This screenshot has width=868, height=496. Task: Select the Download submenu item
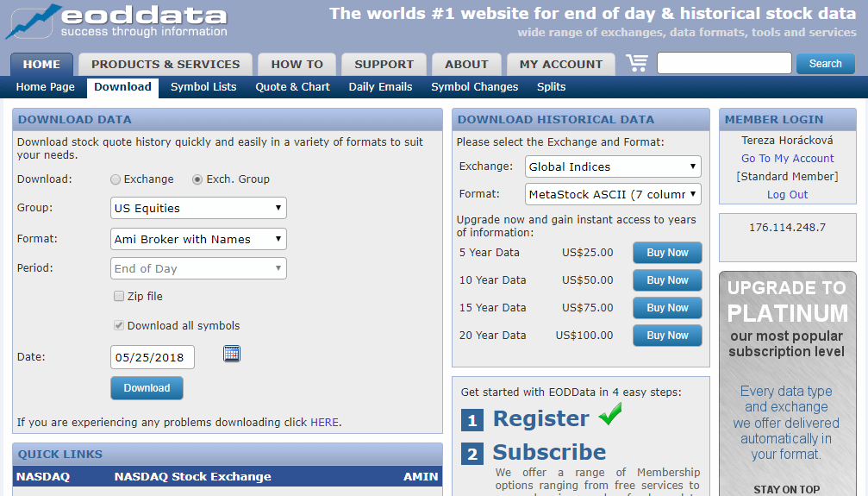[122, 87]
